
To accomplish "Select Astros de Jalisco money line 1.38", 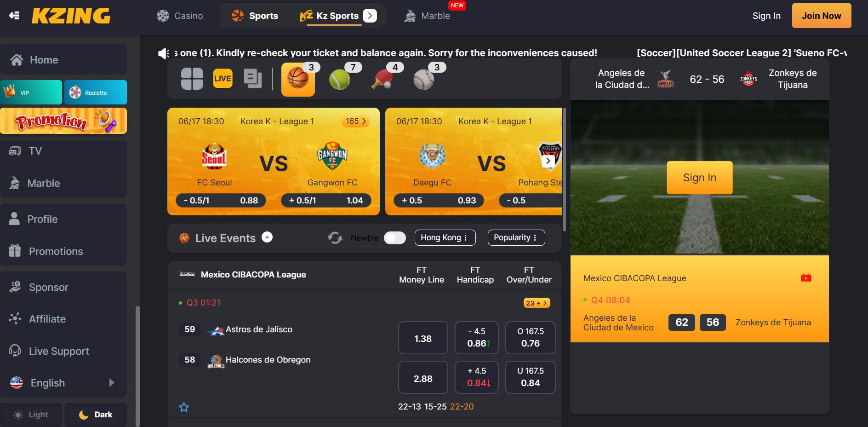I will [x=423, y=339].
